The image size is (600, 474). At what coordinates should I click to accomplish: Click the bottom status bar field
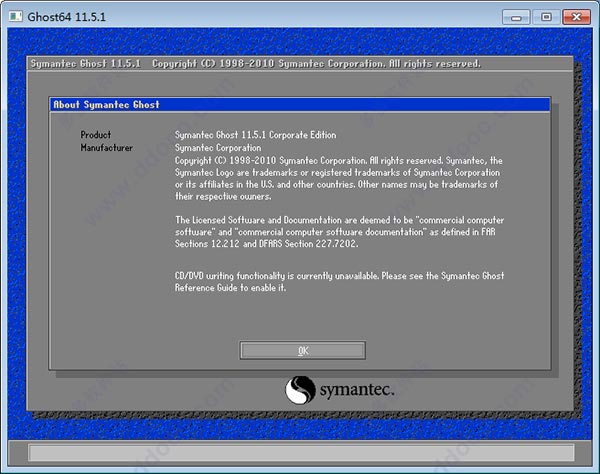[301, 453]
